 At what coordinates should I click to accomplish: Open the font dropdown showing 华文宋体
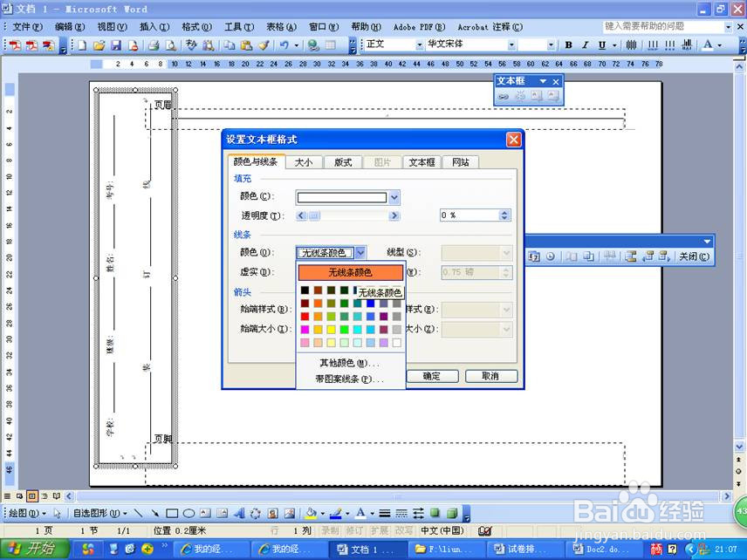point(511,45)
